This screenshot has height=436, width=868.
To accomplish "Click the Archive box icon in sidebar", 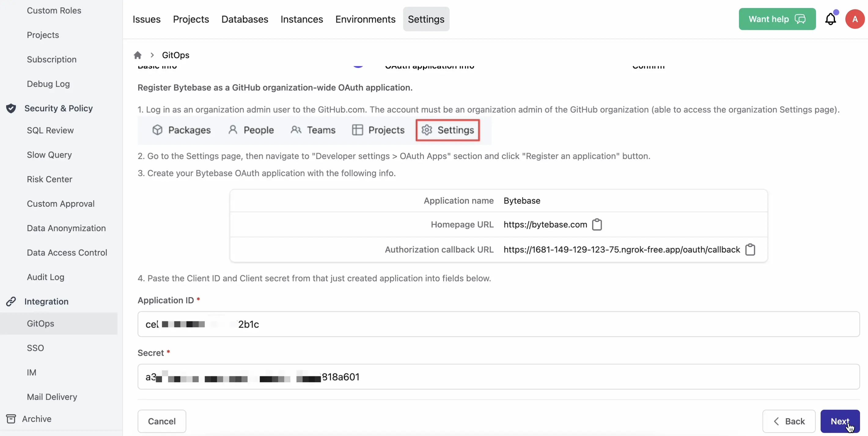I will pyautogui.click(x=11, y=419).
